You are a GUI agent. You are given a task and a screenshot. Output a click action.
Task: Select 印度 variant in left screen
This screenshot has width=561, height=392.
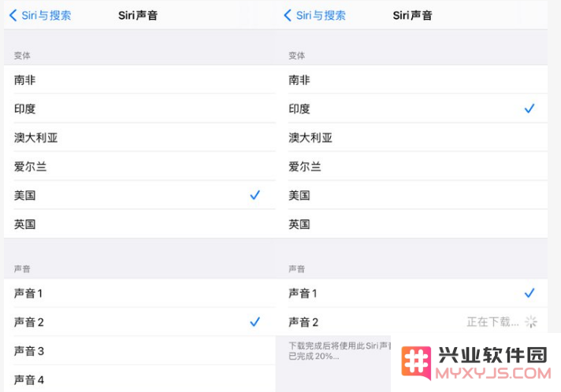click(x=139, y=109)
